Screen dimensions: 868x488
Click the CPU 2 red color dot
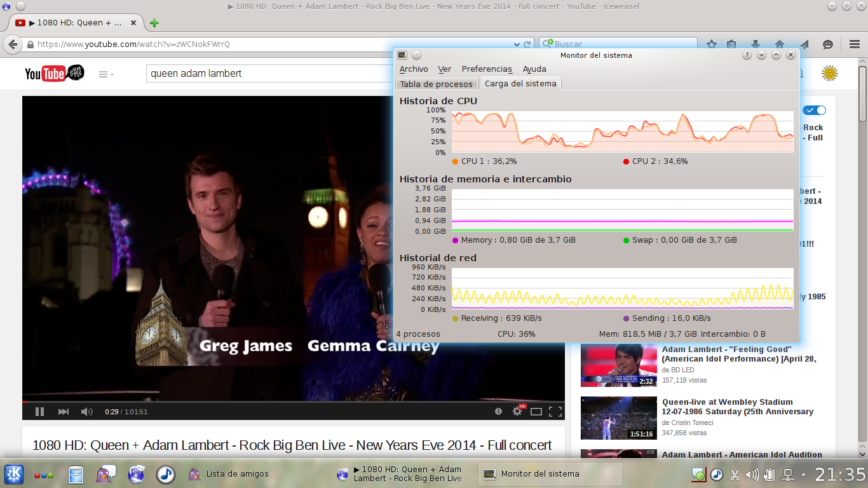[x=627, y=161]
